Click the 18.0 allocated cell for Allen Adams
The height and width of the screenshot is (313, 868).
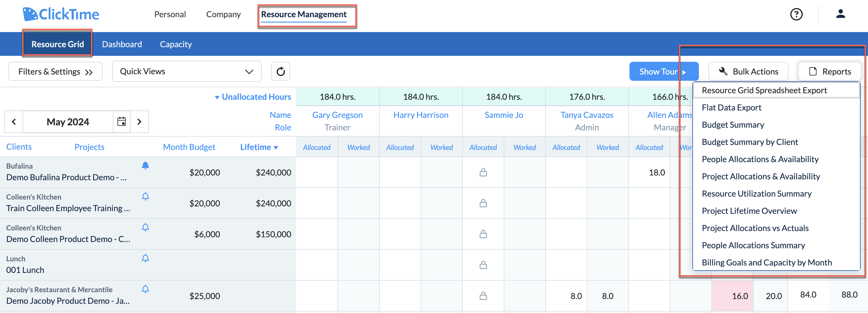click(649, 172)
